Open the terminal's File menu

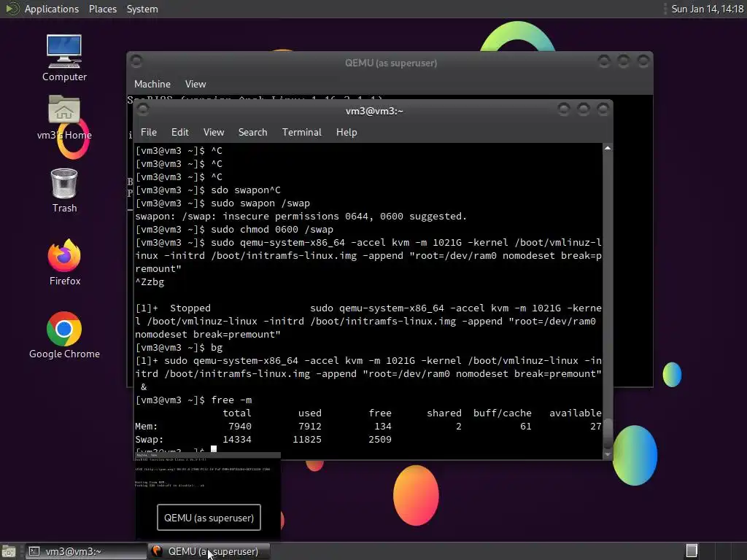(149, 133)
